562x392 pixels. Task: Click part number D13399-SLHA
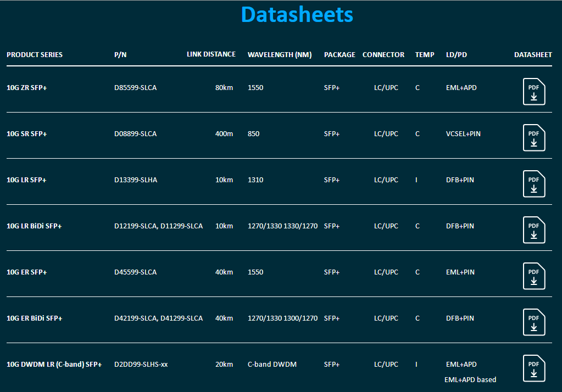pos(136,180)
